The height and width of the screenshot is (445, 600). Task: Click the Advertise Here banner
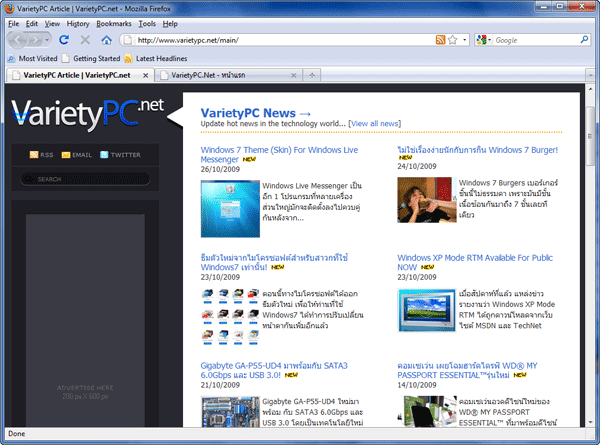[85, 320]
